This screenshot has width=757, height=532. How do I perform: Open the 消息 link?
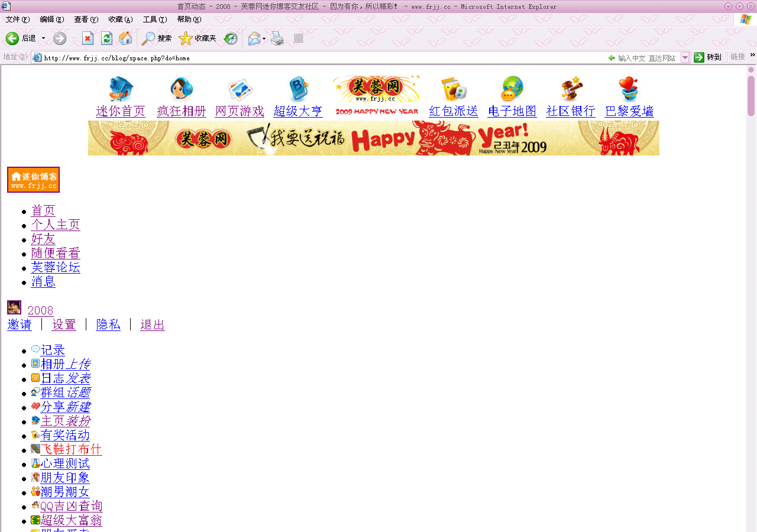pyautogui.click(x=43, y=281)
